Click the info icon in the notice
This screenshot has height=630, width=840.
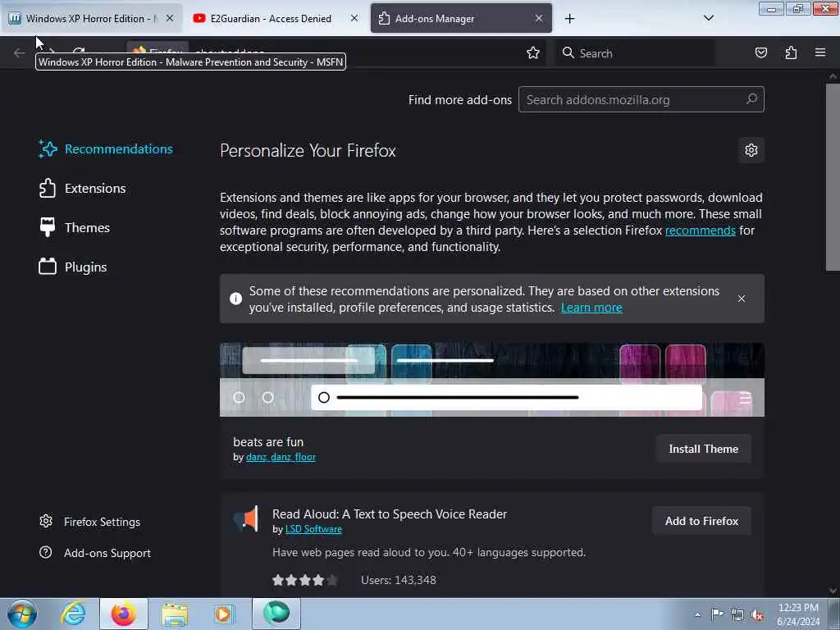[x=235, y=299]
